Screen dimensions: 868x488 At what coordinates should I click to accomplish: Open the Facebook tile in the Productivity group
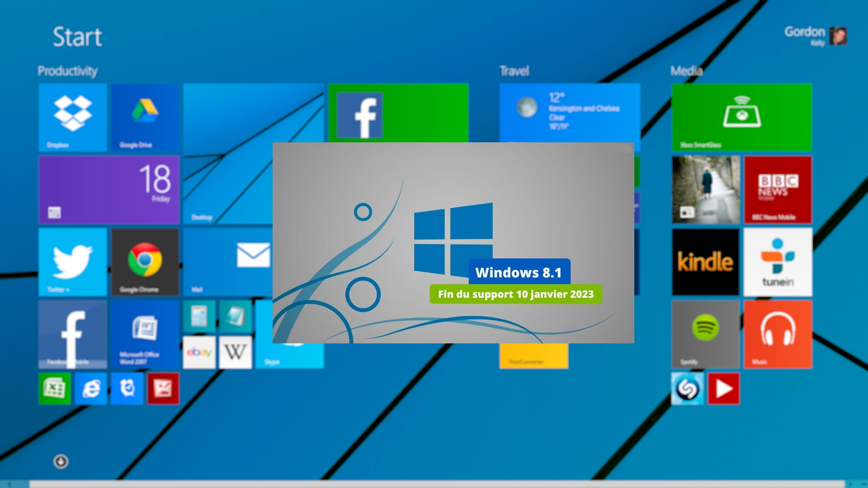(73, 334)
